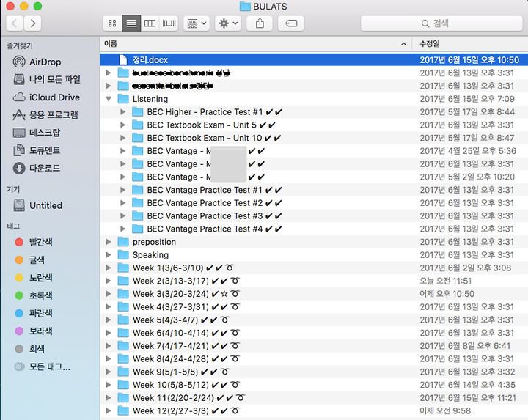Select the Week 2(3/13-3/17) folder icon
This screenshot has height=420, width=528.
[123, 281]
